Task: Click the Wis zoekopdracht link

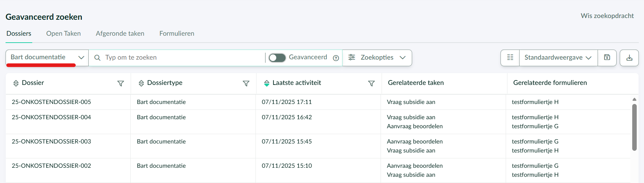Action: point(607,16)
